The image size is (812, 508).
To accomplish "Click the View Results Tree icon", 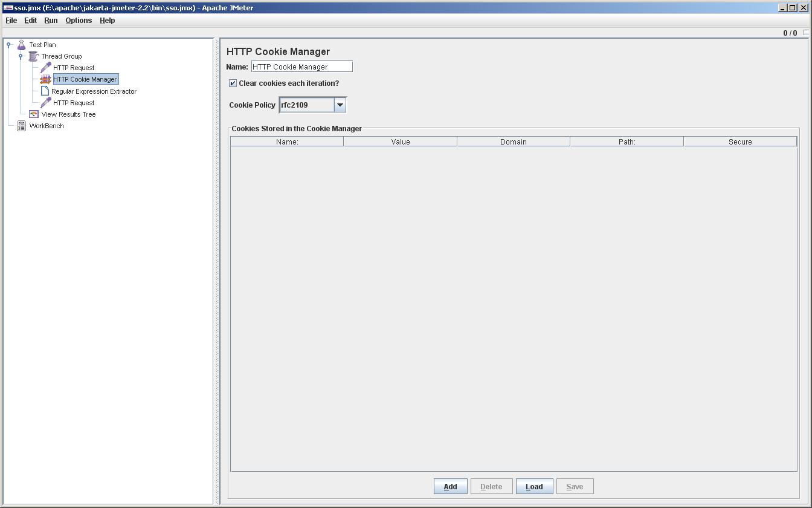I will coord(34,114).
